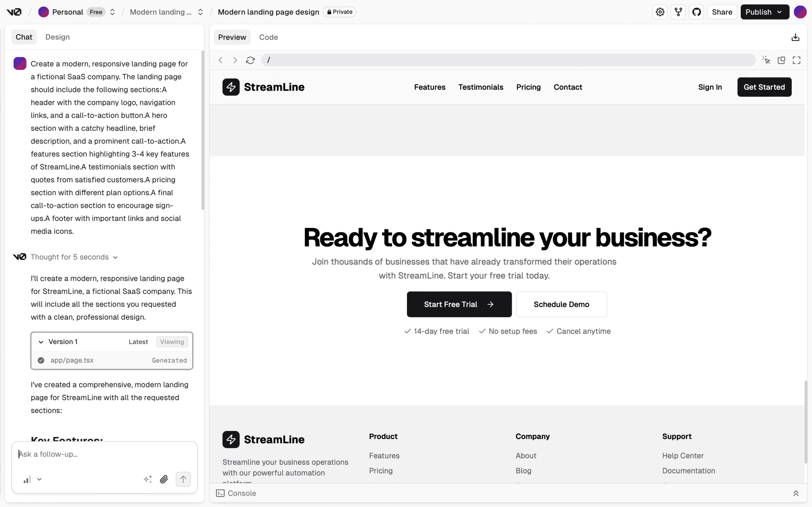Open the Personal workspace switcher
The height and width of the screenshot is (507, 812).
(112, 12)
